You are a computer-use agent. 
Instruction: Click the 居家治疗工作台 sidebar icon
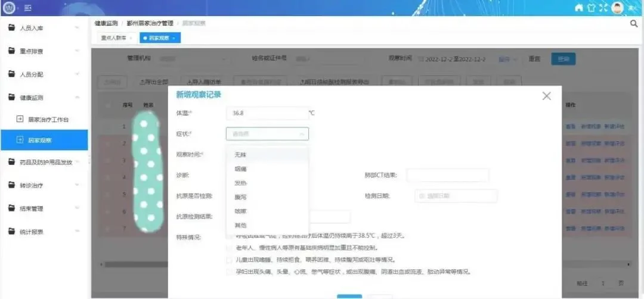19,119
